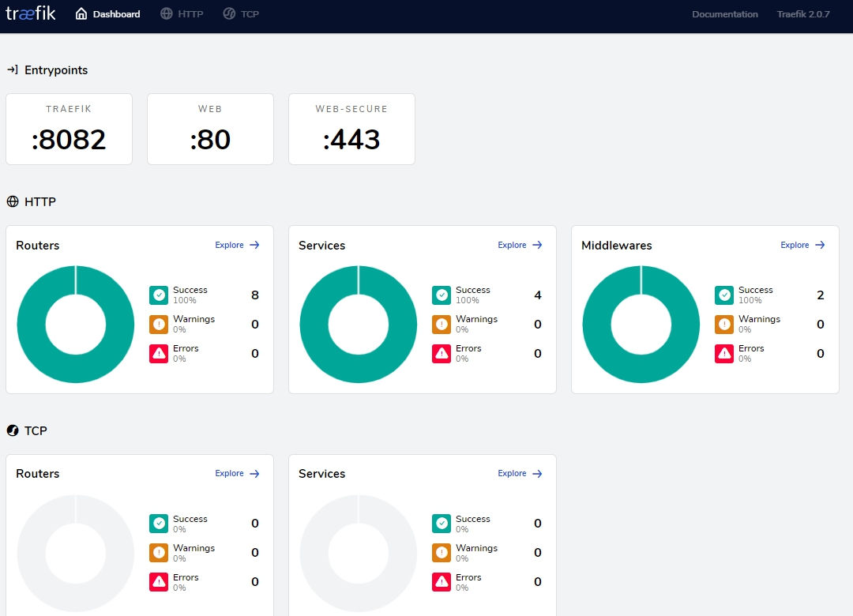Click TCP Services green success icon

(442, 524)
